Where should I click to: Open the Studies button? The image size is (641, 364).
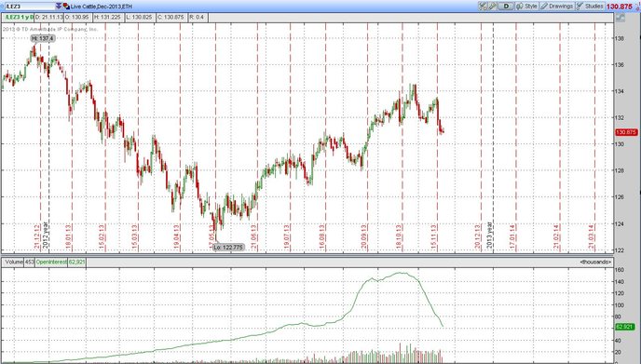point(590,7)
